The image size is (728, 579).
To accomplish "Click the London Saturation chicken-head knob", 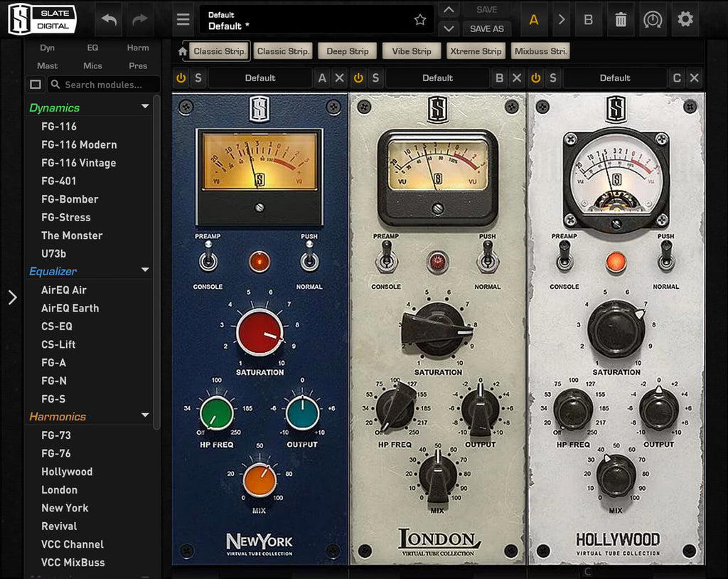I will pos(437,329).
